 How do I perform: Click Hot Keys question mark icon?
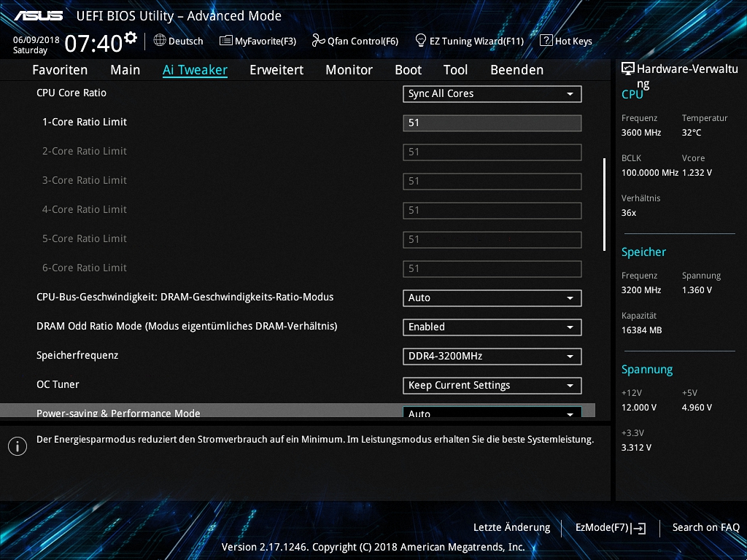point(546,41)
